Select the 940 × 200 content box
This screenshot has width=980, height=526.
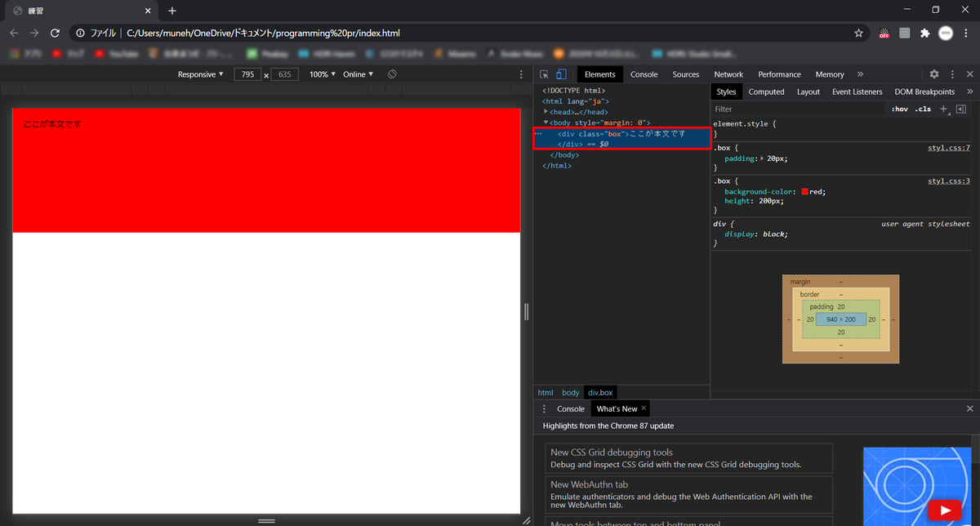click(840, 319)
